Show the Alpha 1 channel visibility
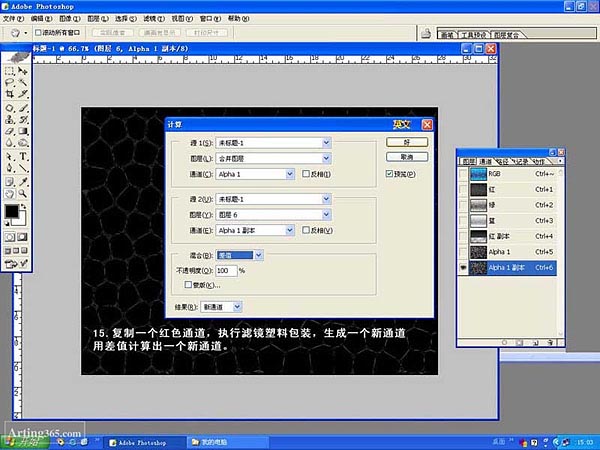The height and width of the screenshot is (450, 600). pyautogui.click(x=463, y=252)
